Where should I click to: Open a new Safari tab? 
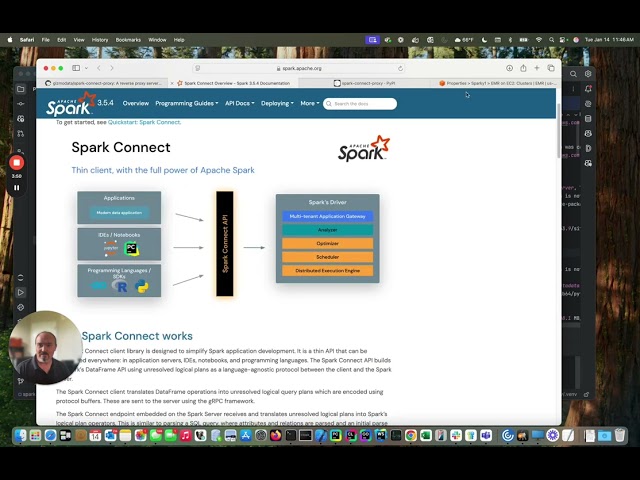(x=537, y=68)
